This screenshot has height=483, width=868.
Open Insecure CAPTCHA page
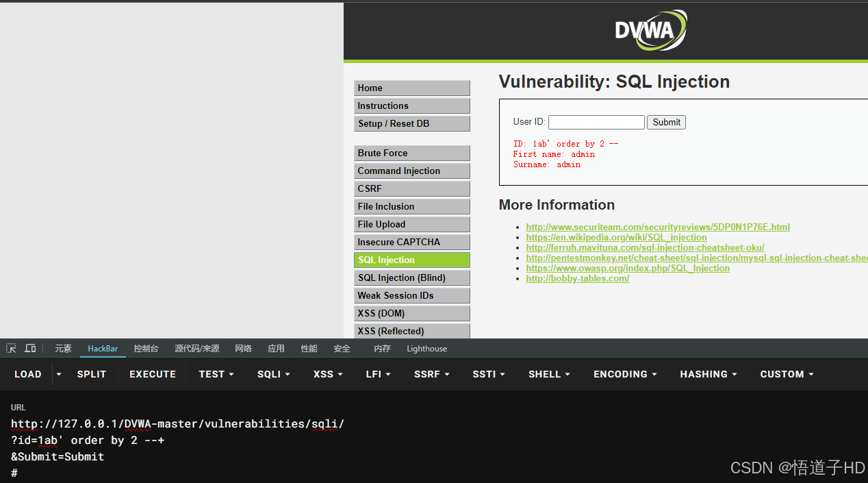[412, 242]
